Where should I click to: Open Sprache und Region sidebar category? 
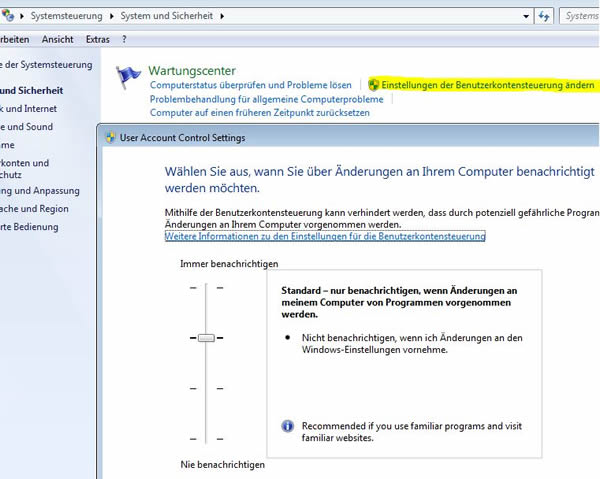(34, 209)
